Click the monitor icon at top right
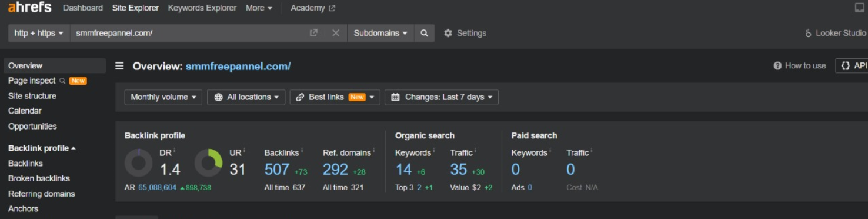Image resolution: width=868 pixels, height=219 pixels. coord(860,8)
